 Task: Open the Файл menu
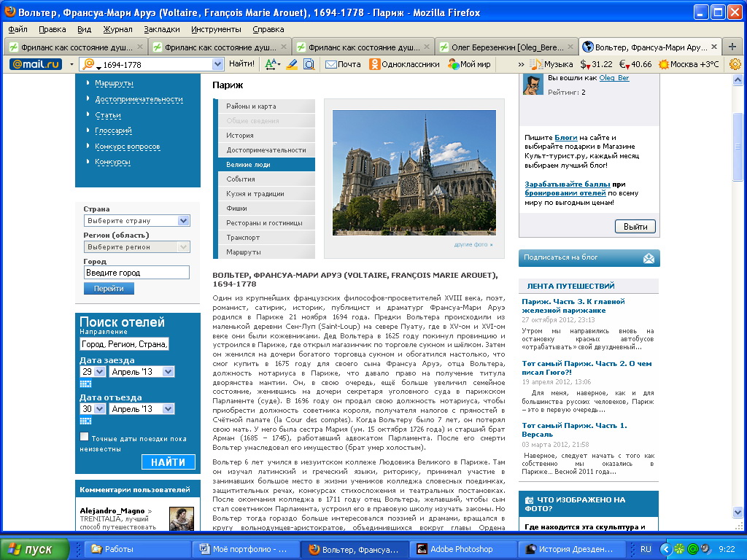point(18,29)
